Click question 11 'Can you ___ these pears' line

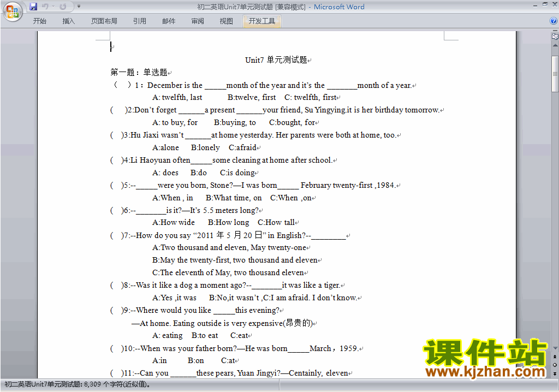pos(230,373)
